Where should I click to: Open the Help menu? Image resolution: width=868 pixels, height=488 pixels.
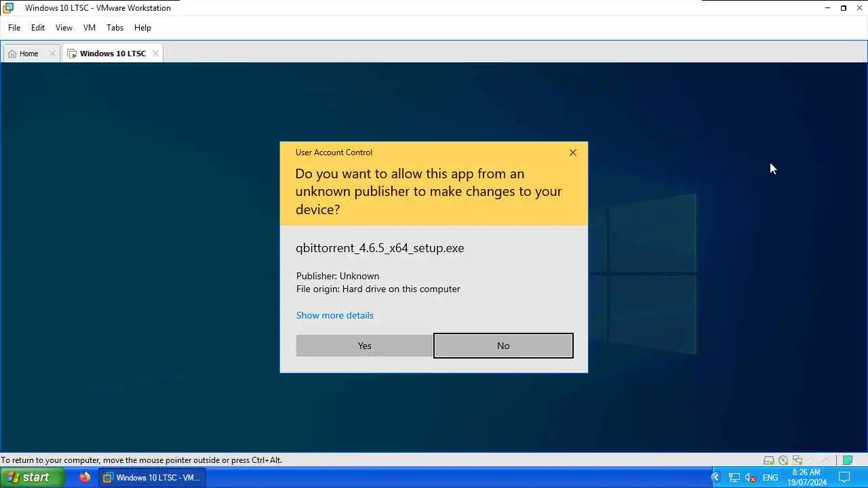pos(142,28)
